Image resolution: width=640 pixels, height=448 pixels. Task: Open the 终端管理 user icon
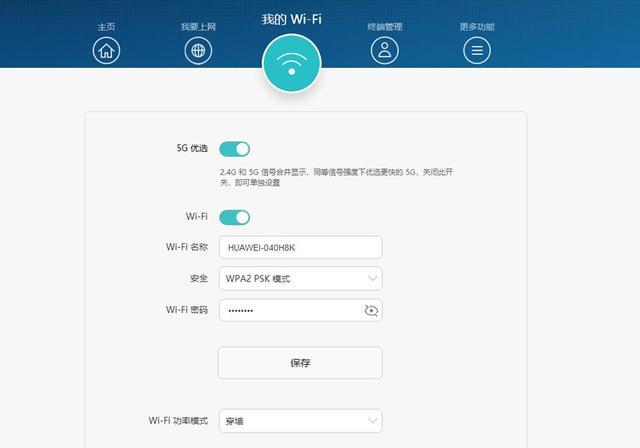click(x=384, y=51)
